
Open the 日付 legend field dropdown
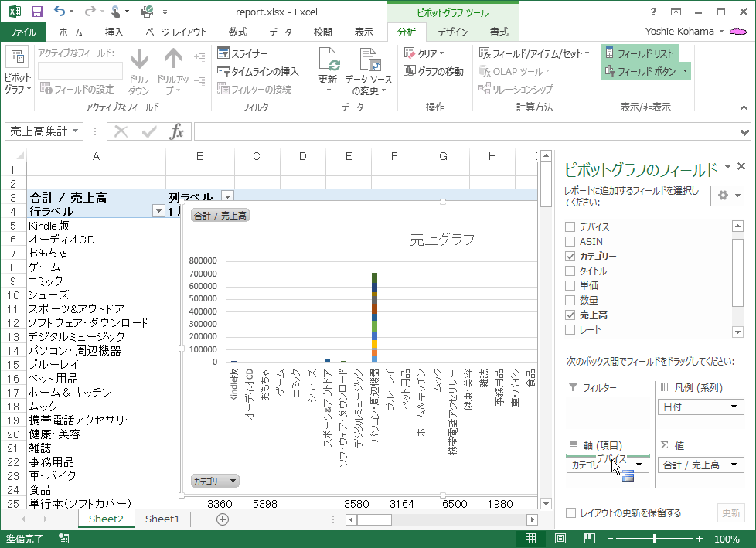tap(734, 407)
